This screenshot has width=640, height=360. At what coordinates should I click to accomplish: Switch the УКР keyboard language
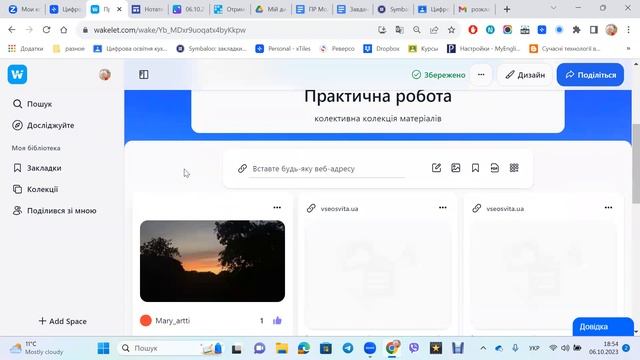[x=534, y=348]
